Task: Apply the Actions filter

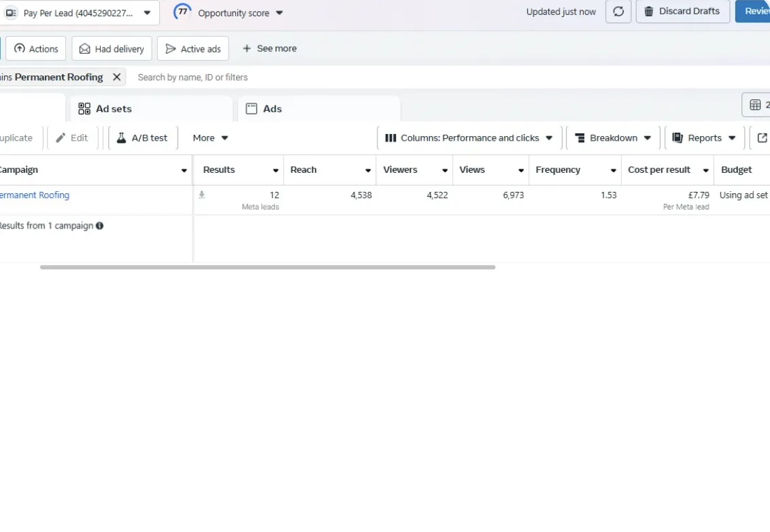Action: 36,49
